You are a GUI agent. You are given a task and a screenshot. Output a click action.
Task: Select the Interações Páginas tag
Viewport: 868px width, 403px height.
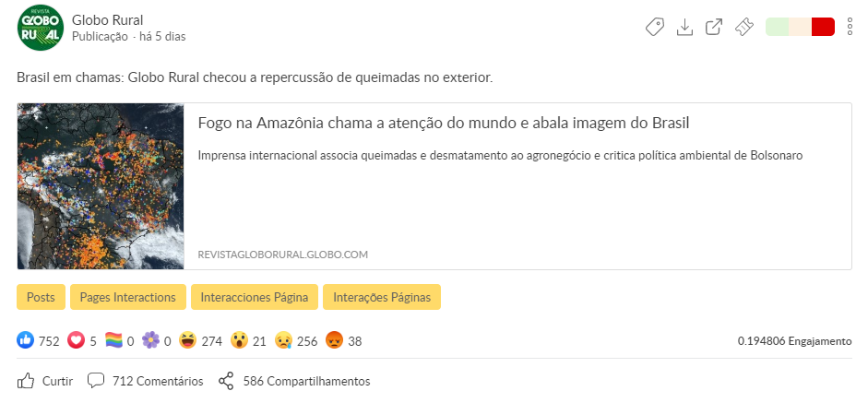382,297
